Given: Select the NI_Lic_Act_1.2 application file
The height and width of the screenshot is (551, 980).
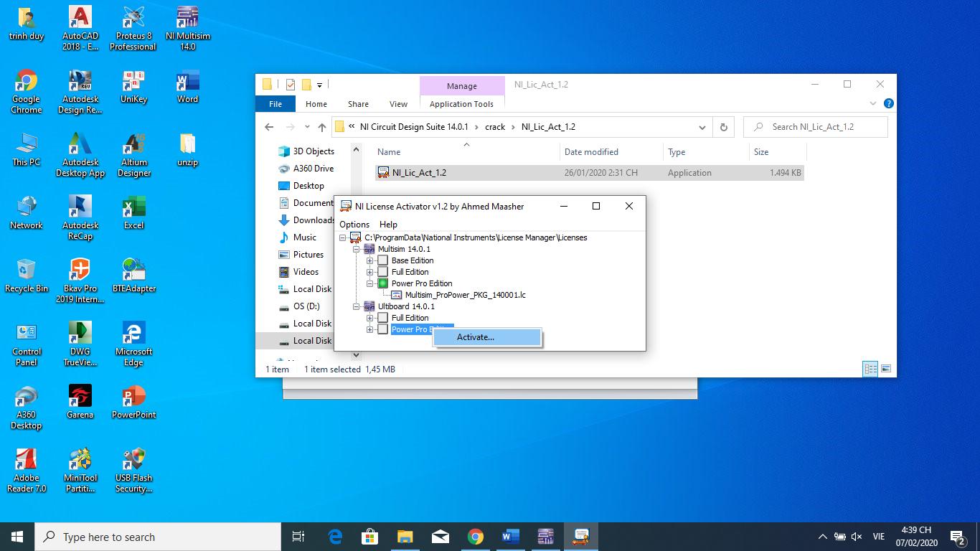Looking at the screenshot, I should [589, 173].
